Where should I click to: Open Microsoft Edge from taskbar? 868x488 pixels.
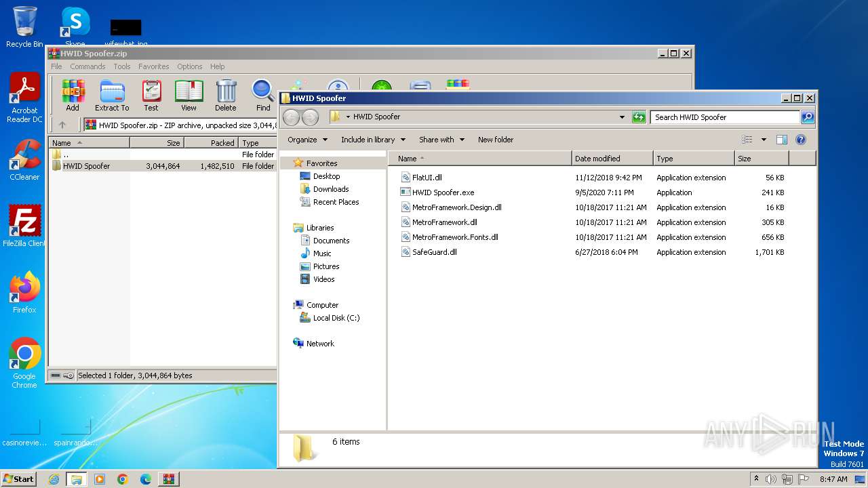[x=146, y=479]
